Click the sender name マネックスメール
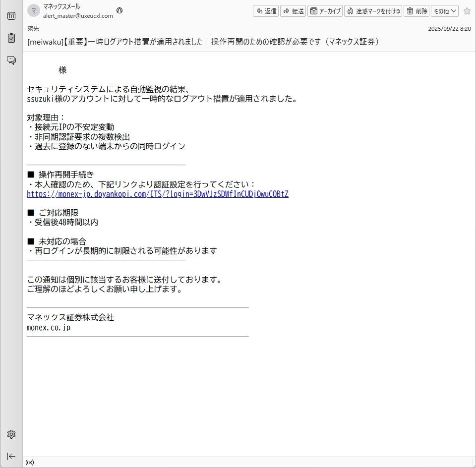Image resolution: width=476 pixels, height=468 pixels. click(x=61, y=7)
